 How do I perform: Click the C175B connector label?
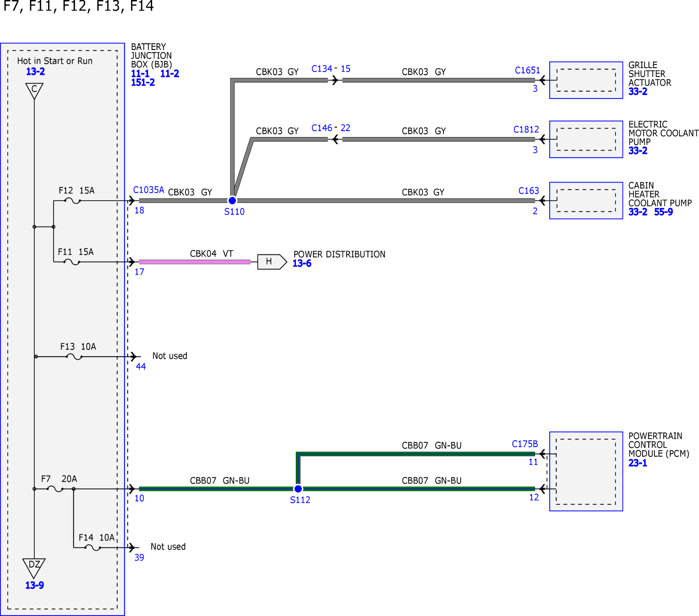[x=525, y=444]
